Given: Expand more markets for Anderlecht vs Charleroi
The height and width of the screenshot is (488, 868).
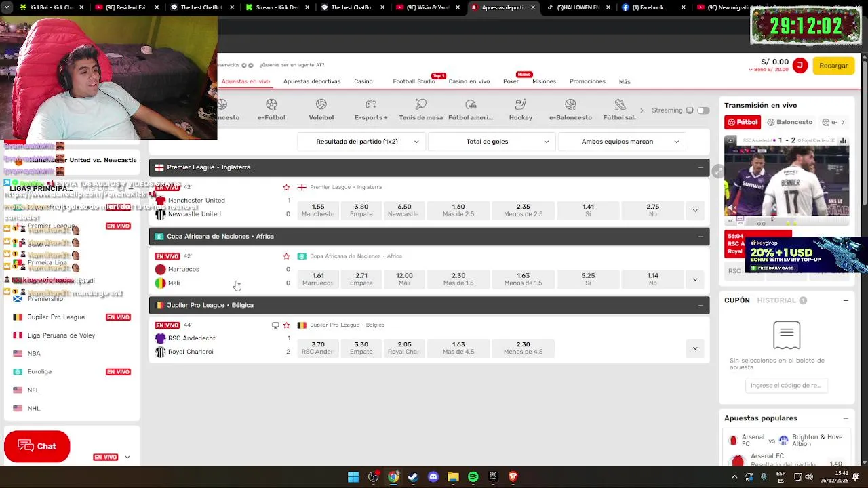Looking at the screenshot, I should pyautogui.click(x=694, y=348).
